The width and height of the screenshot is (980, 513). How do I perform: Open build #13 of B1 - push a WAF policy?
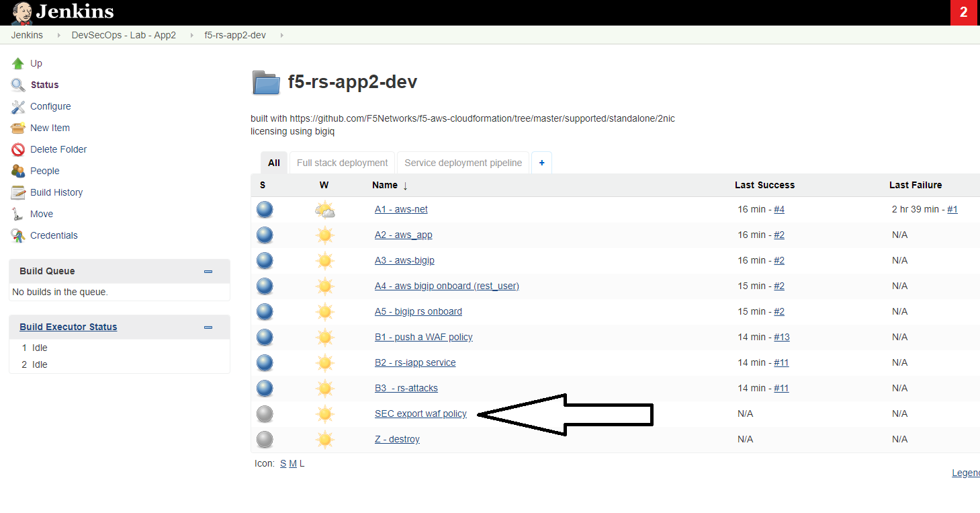tap(782, 337)
